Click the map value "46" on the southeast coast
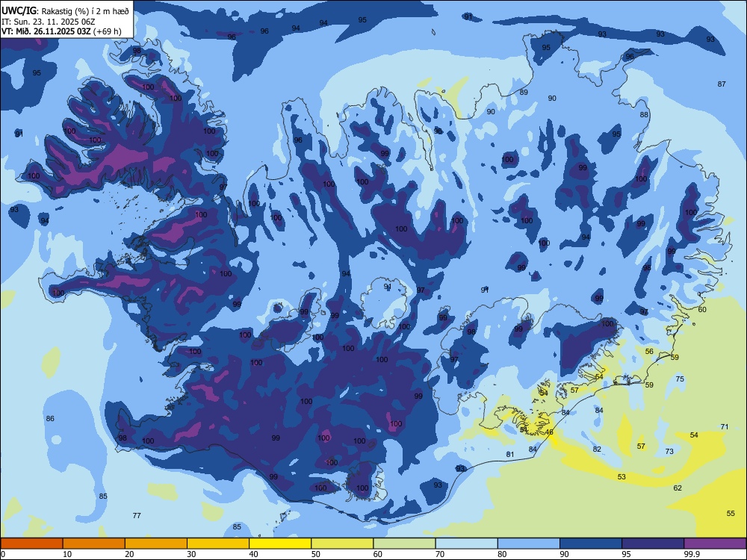The image size is (747, 560). pyautogui.click(x=549, y=432)
